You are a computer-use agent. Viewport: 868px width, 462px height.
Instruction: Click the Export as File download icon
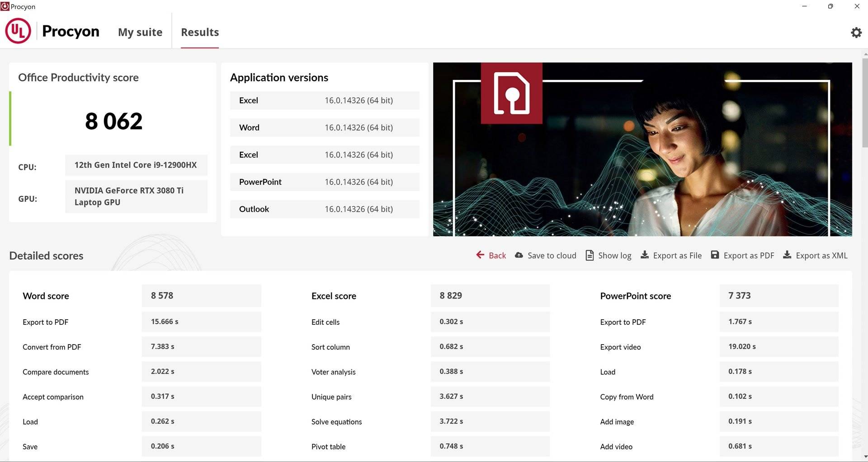[644, 255]
